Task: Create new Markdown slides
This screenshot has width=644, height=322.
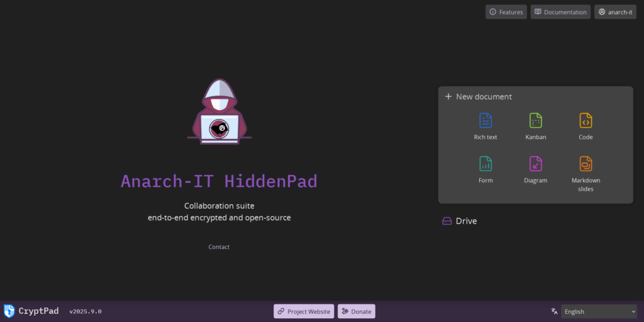Action: (586, 174)
